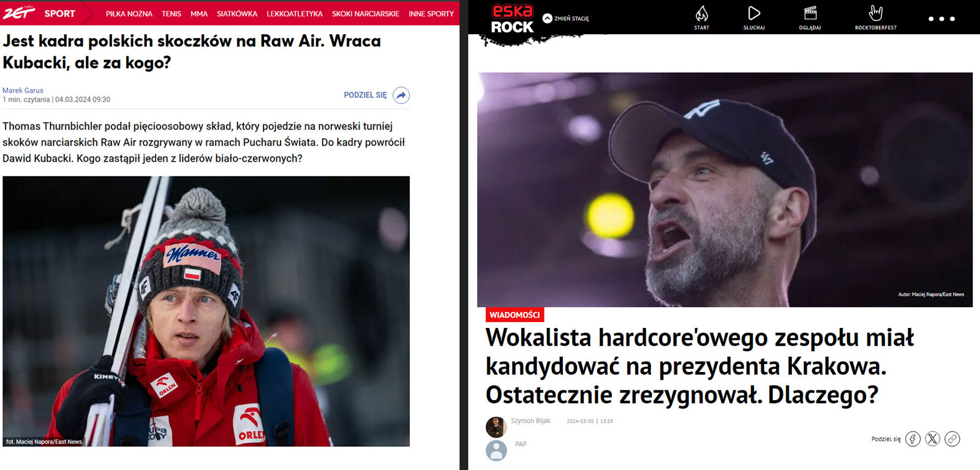Expand the Zmień stację station switcher
Image resolution: width=980 pixels, height=470 pixels.
(x=566, y=18)
